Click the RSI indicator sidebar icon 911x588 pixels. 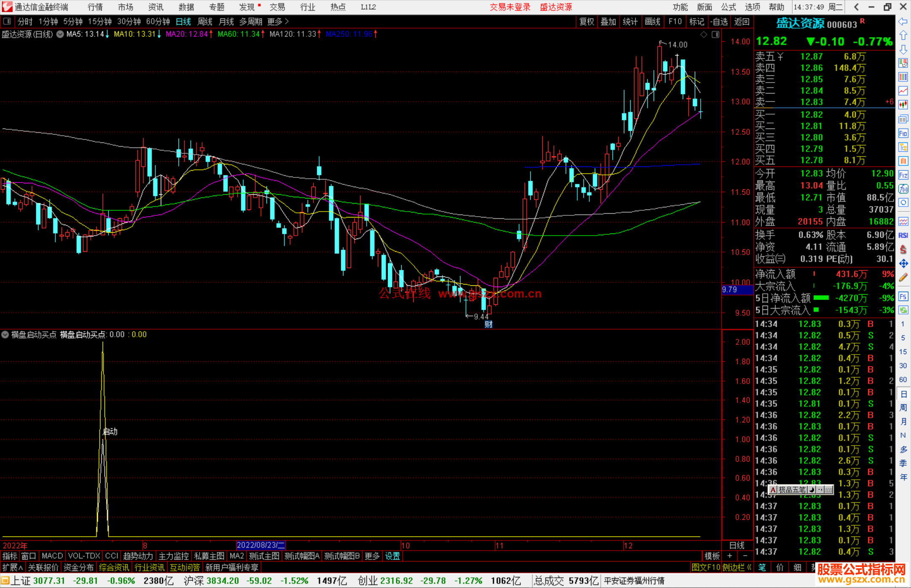[x=903, y=235]
